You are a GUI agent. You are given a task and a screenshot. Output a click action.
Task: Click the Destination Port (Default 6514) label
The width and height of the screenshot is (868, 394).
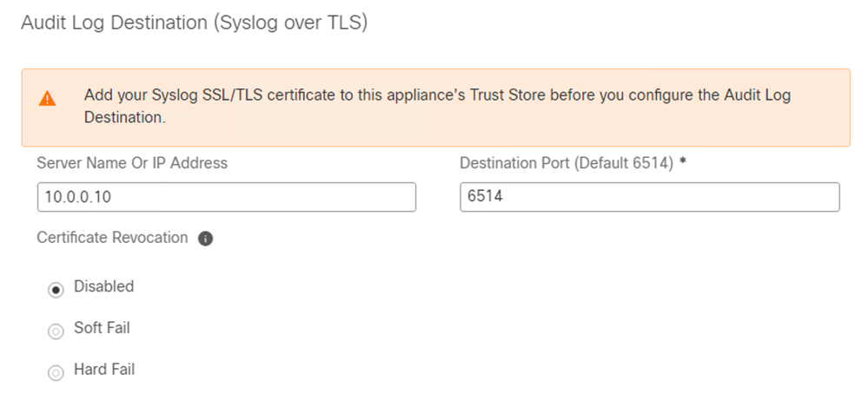click(x=567, y=163)
